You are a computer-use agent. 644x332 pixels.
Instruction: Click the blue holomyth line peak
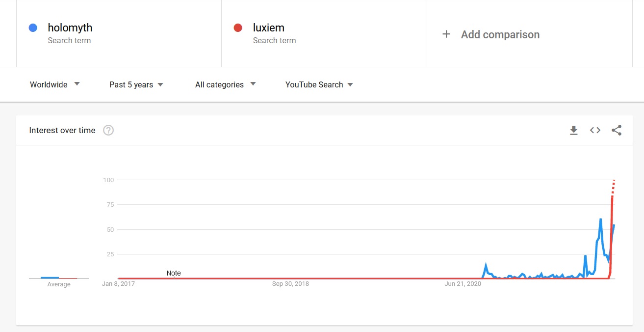(600, 220)
